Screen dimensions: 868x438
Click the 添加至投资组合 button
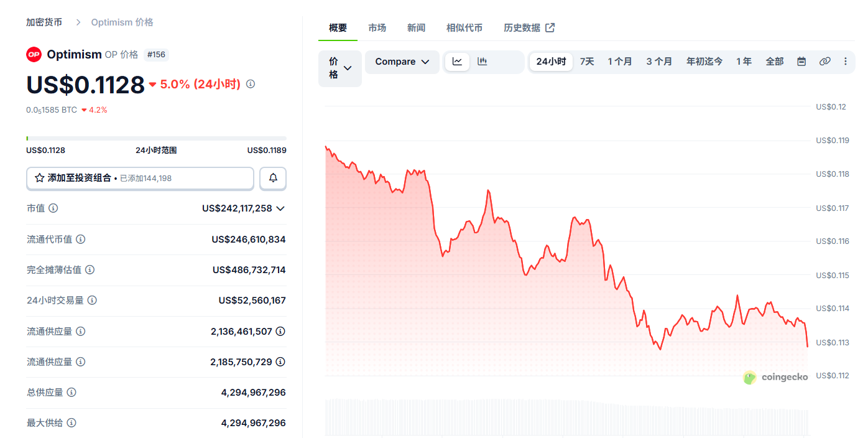[140, 178]
